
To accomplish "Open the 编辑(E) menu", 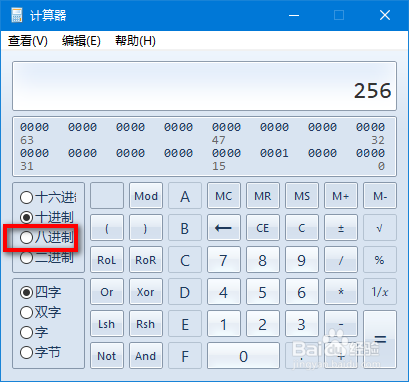I will pos(81,41).
